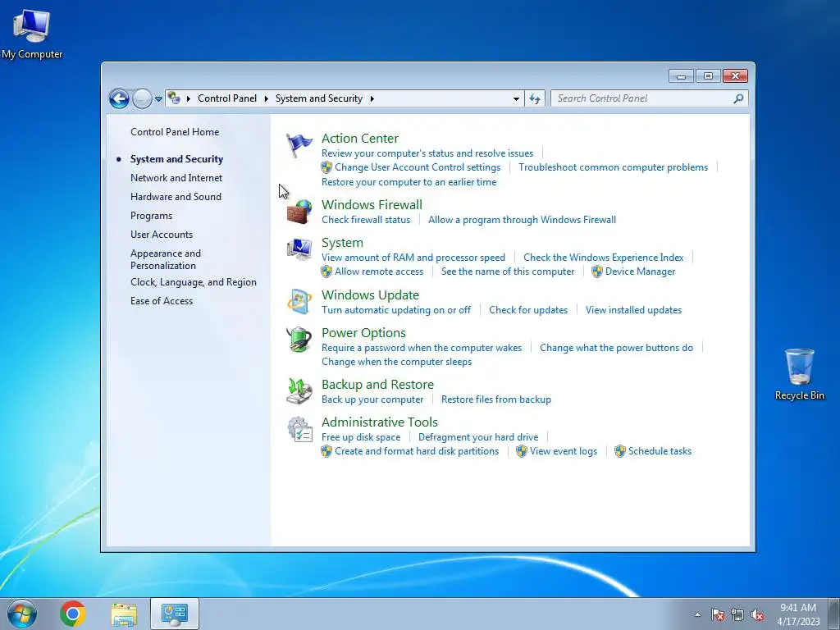Viewport: 840px width, 630px height.
Task: Click Allow remote access link
Action: (x=379, y=272)
